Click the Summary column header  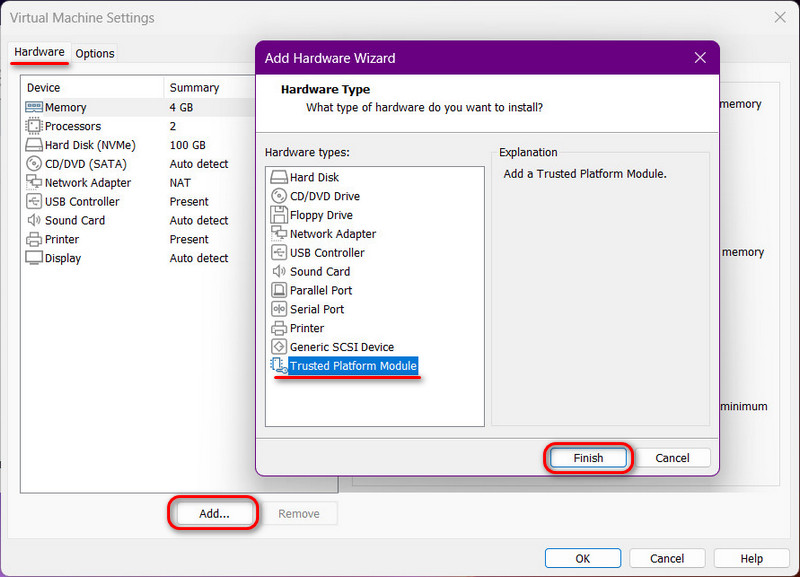[210, 88]
